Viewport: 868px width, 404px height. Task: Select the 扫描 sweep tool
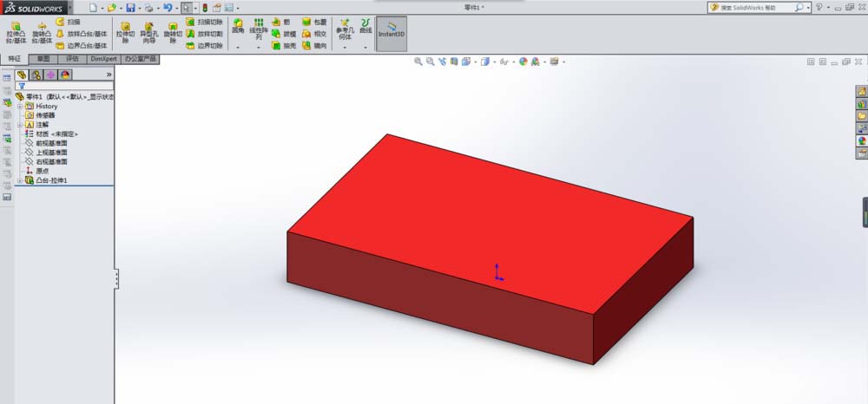(68, 22)
